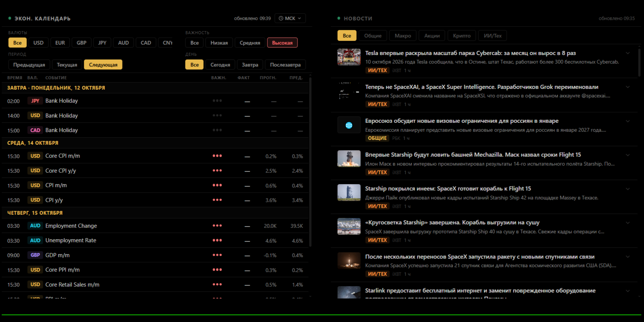Viewport: 644px width, 322px height.
Task: Click importance dots of Core CPI m/m
Action: click(217, 156)
